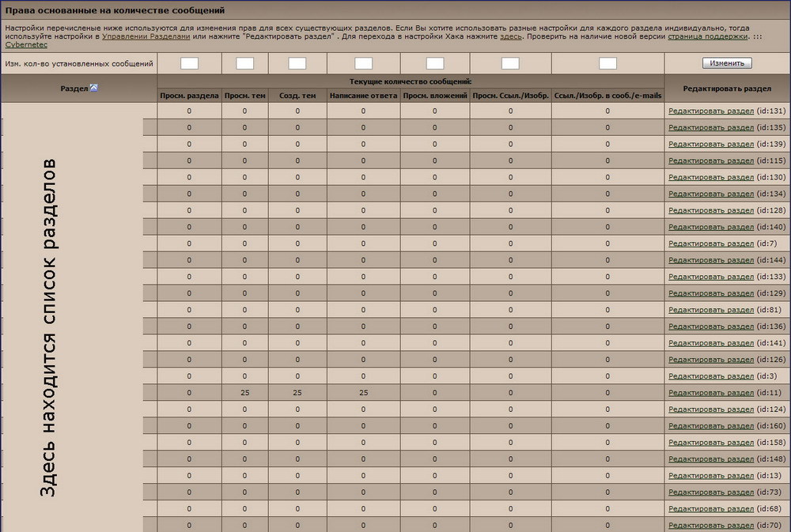This screenshot has width=791, height=532.
Task: Edit the section with id:131
Action: (x=711, y=111)
